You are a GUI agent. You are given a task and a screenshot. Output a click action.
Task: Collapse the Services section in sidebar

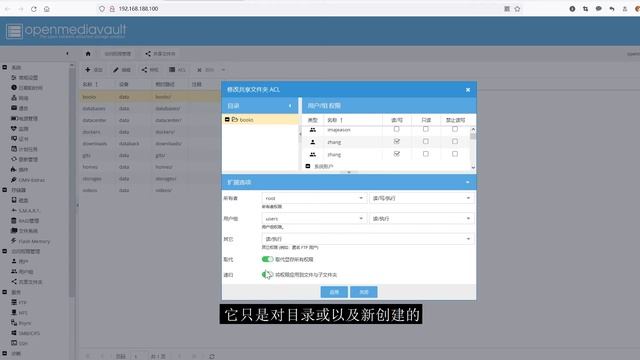[4, 292]
